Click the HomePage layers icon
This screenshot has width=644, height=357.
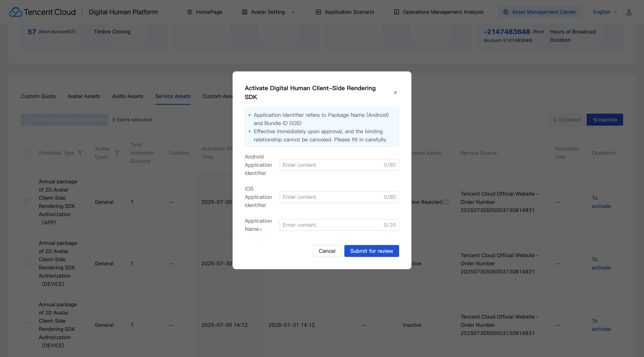click(190, 12)
